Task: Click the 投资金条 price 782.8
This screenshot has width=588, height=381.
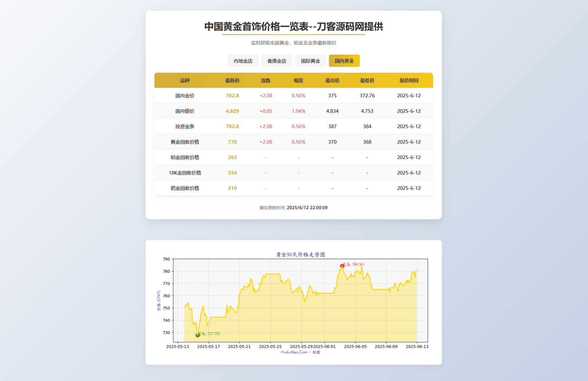Action: tap(232, 126)
